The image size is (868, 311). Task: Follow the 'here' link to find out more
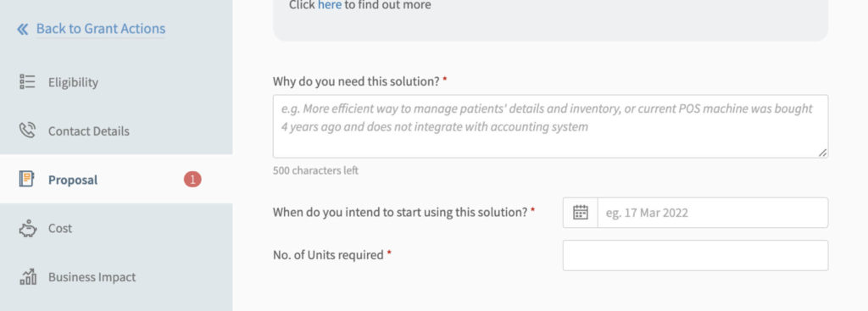pos(330,5)
